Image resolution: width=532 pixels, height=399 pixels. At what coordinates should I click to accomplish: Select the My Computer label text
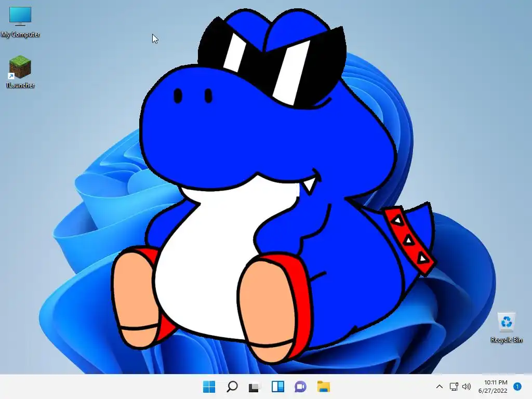click(x=20, y=34)
